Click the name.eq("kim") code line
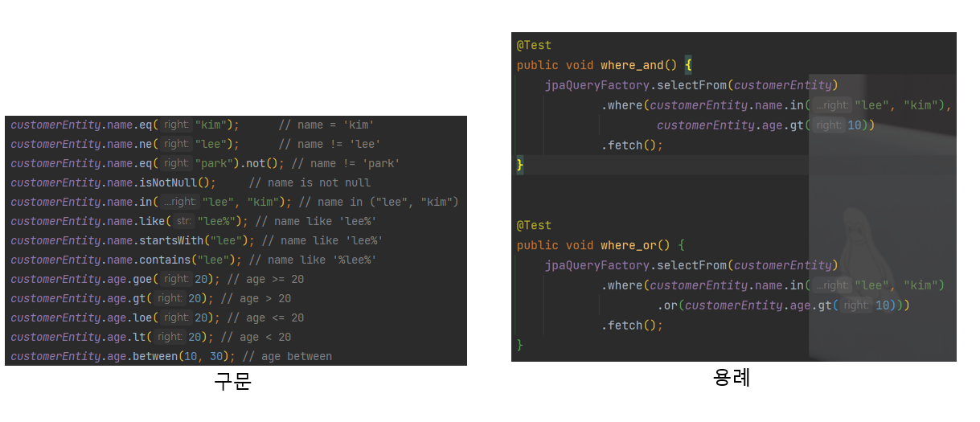 (x=125, y=125)
